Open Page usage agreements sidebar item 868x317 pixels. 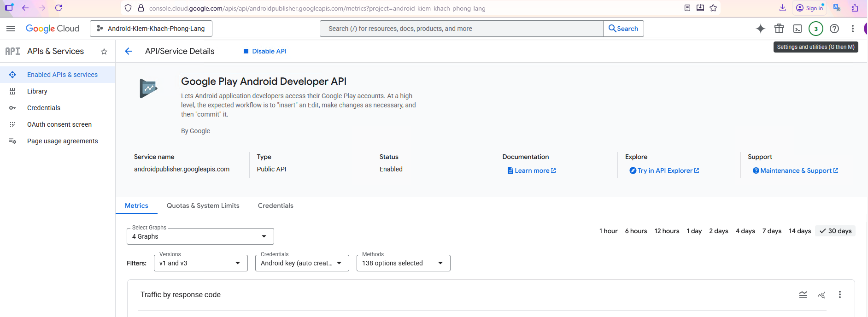point(58,141)
